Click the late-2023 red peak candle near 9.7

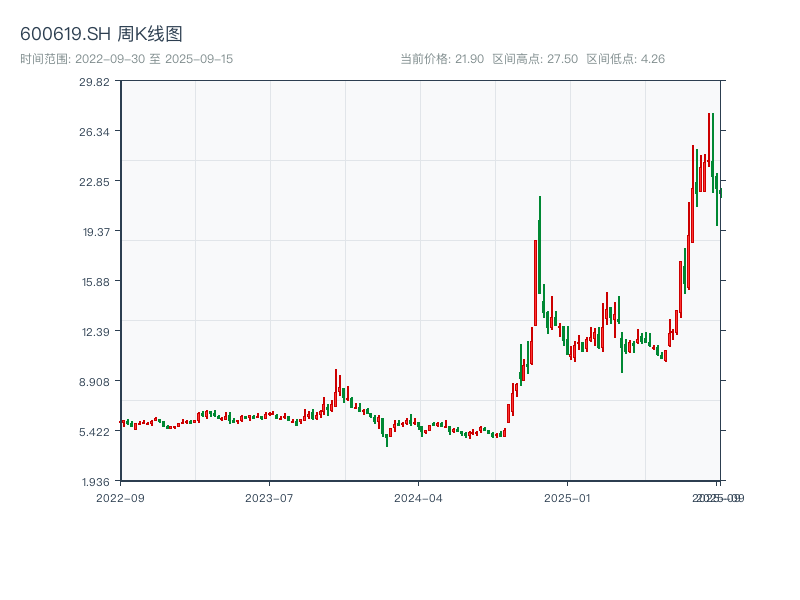(x=336, y=388)
